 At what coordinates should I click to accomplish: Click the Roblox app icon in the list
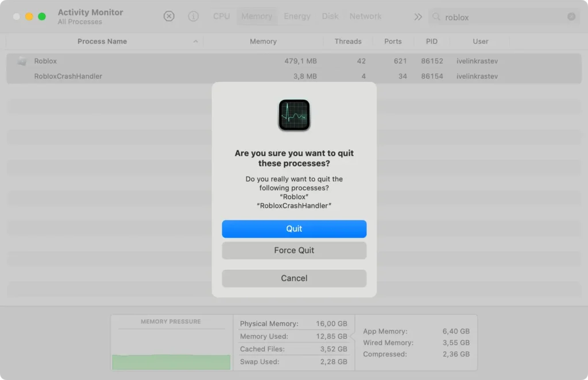click(22, 61)
